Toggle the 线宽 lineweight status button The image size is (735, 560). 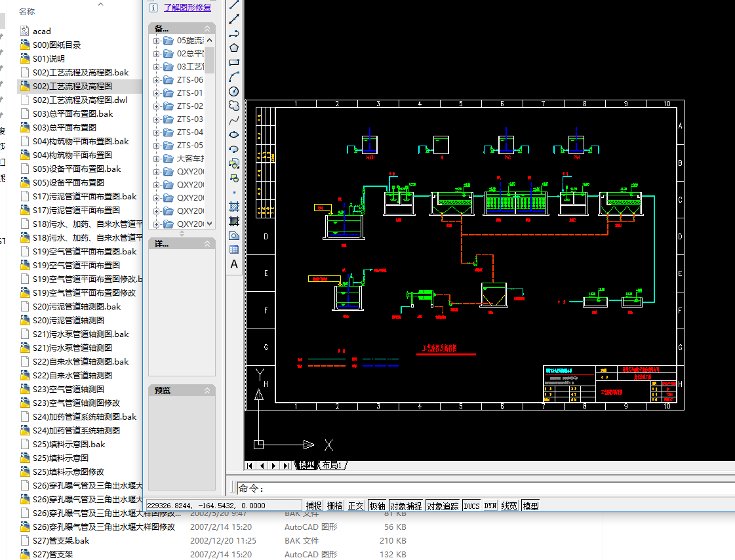509,506
